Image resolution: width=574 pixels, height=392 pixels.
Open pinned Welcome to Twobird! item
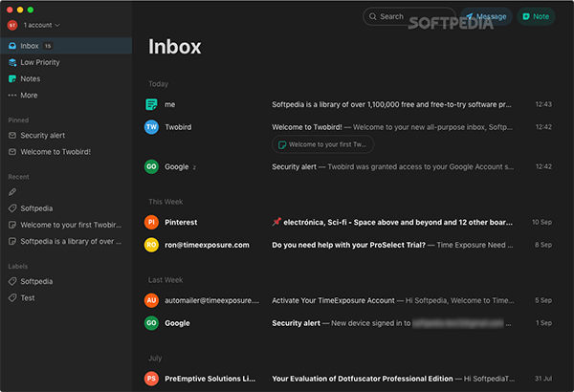click(55, 152)
